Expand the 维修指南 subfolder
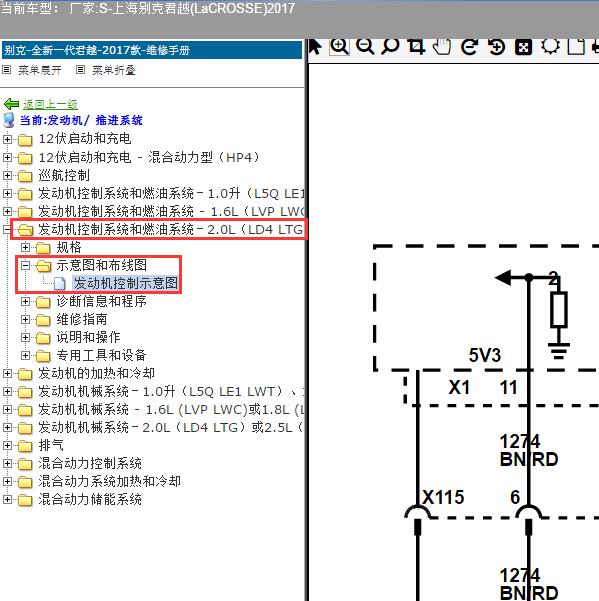The image size is (599, 601). pos(25,319)
